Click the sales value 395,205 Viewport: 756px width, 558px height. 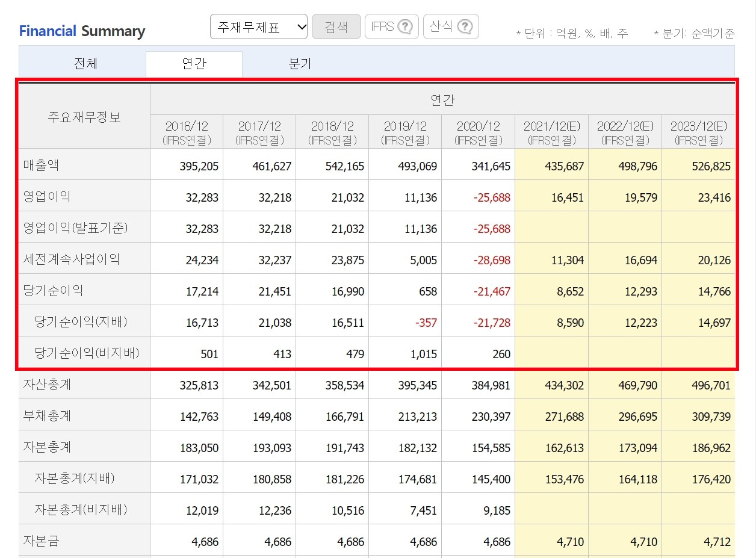click(199, 167)
